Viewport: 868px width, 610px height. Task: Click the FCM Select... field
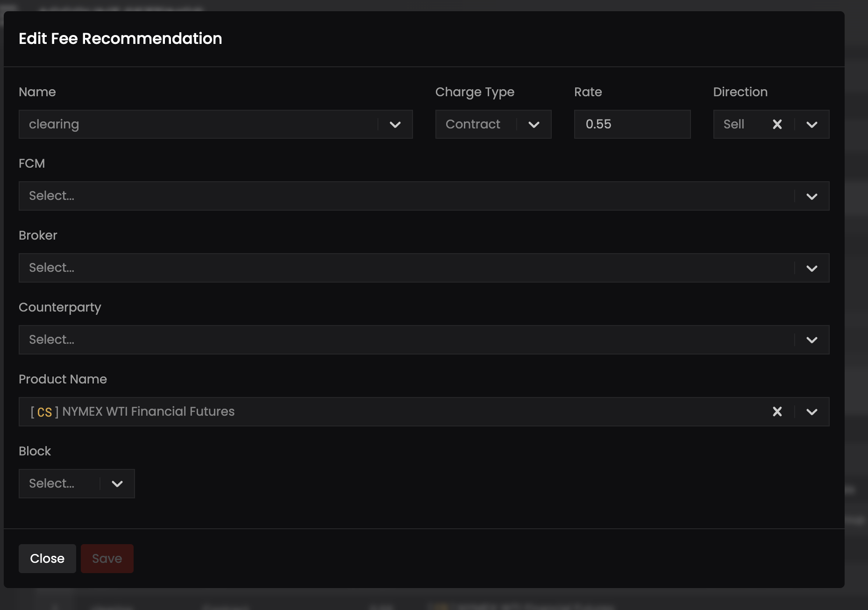[x=402, y=196]
